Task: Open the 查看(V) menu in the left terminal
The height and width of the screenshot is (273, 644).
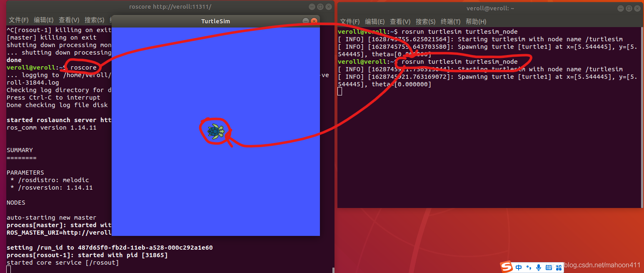Action: tap(69, 20)
